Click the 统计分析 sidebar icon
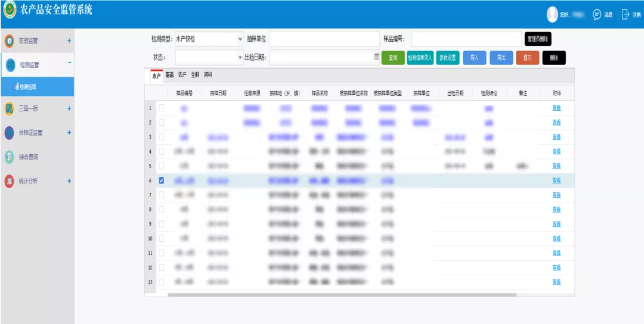The height and width of the screenshot is (324, 644). (x=10, y=181)
